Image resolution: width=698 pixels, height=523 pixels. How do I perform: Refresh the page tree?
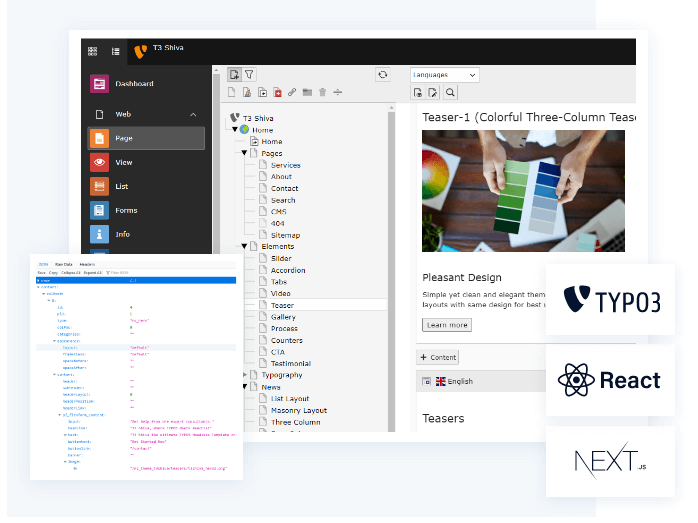click(382, 74)
